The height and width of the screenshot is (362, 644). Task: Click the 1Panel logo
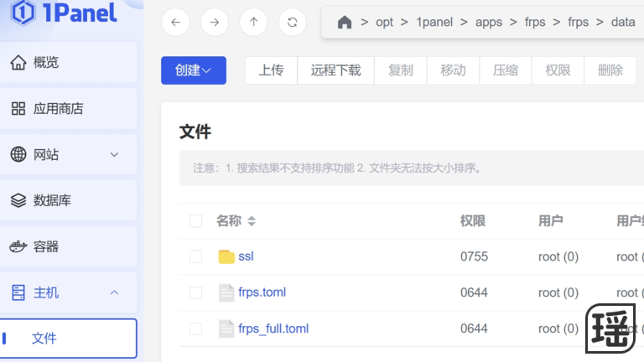click(x=64, y=13)
